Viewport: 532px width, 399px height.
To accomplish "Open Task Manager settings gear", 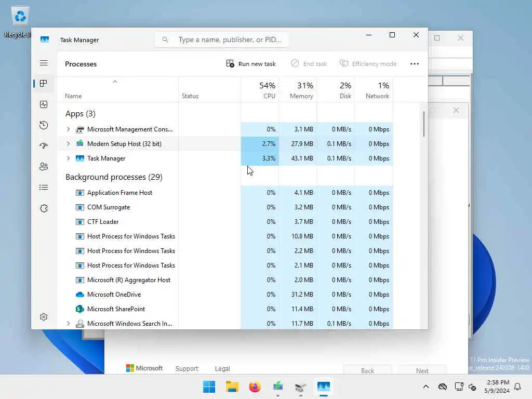I will [44, 317].
